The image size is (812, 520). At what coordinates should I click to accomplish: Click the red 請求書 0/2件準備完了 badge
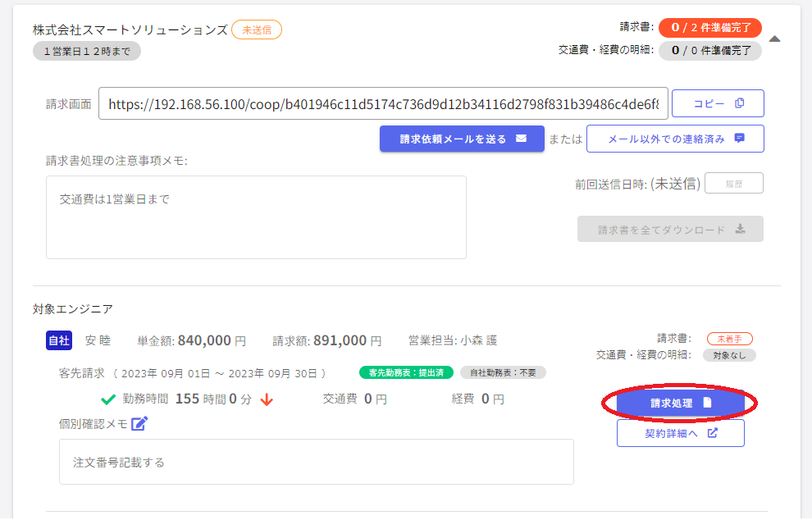pyautogui.click(x=709, y=28)
